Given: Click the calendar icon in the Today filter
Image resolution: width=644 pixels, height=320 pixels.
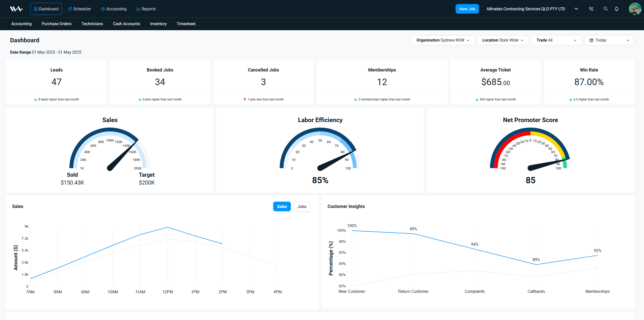Looking at the screenshot, I should coord(591,40).
